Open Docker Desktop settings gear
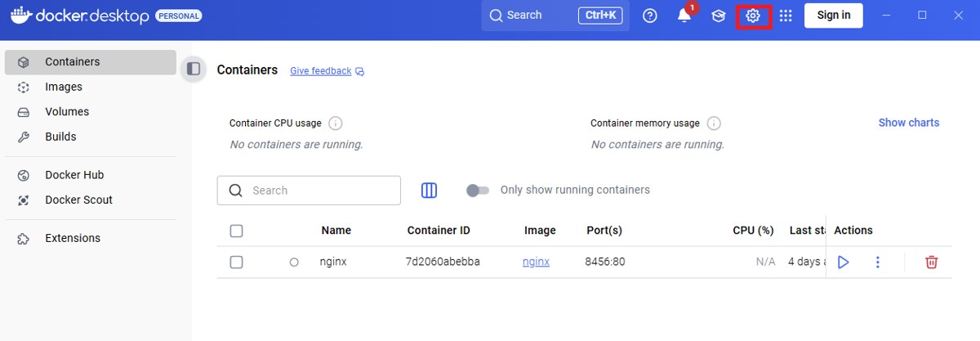 click(753, 16)
